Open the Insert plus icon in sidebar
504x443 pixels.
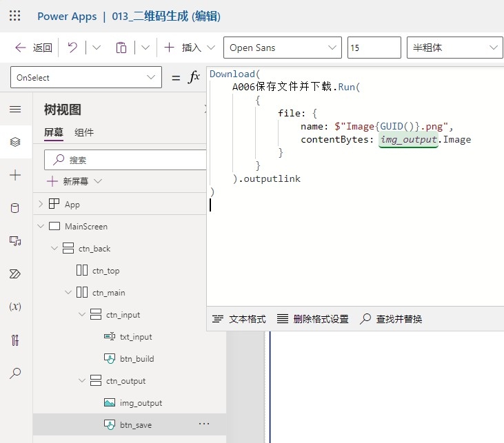15,175
